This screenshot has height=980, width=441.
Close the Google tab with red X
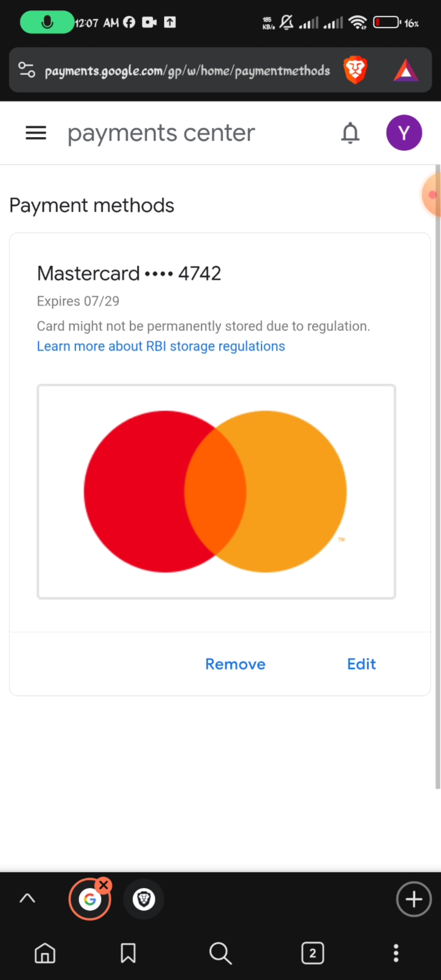point(104,885)
